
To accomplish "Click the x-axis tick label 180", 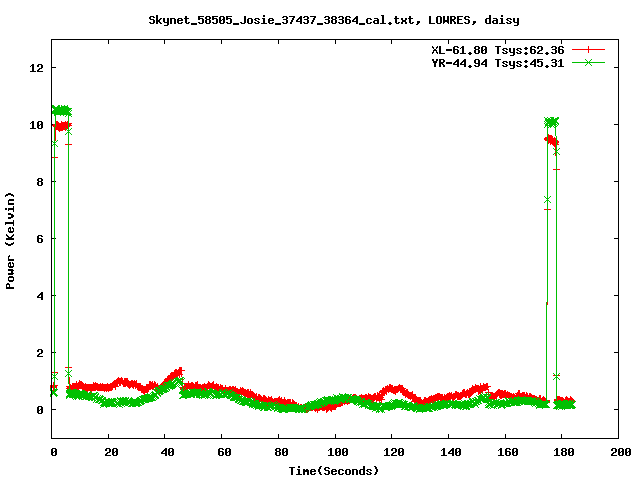I will [564, 452].
